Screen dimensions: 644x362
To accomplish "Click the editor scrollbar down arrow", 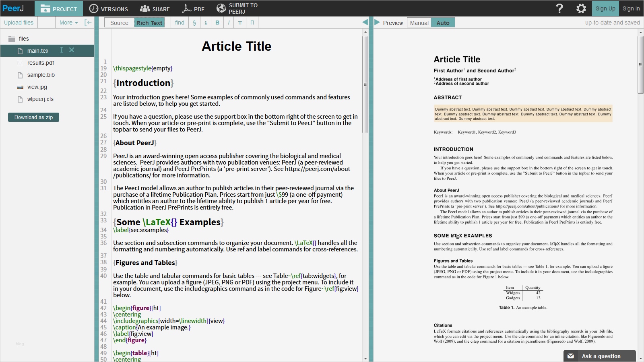I will tap(365, 358).
